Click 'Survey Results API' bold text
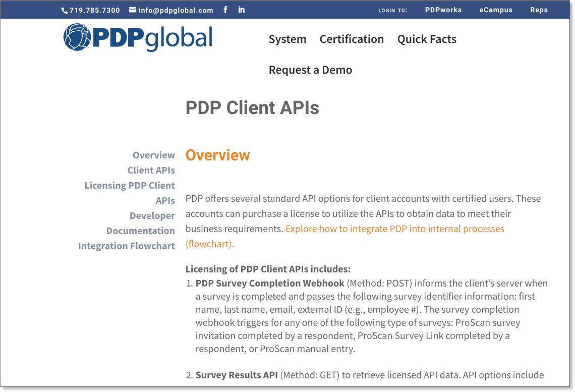 (x=237, y=375)
